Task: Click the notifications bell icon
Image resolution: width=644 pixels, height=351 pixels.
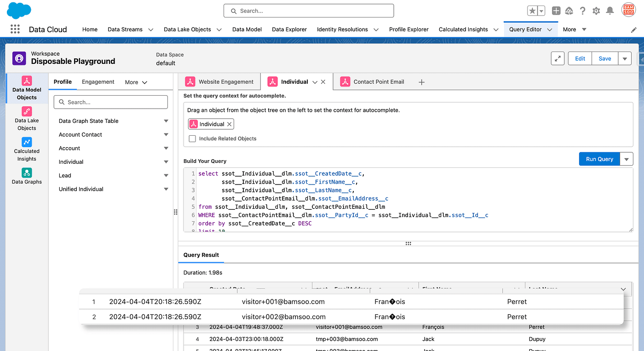Action: [610, 11]
